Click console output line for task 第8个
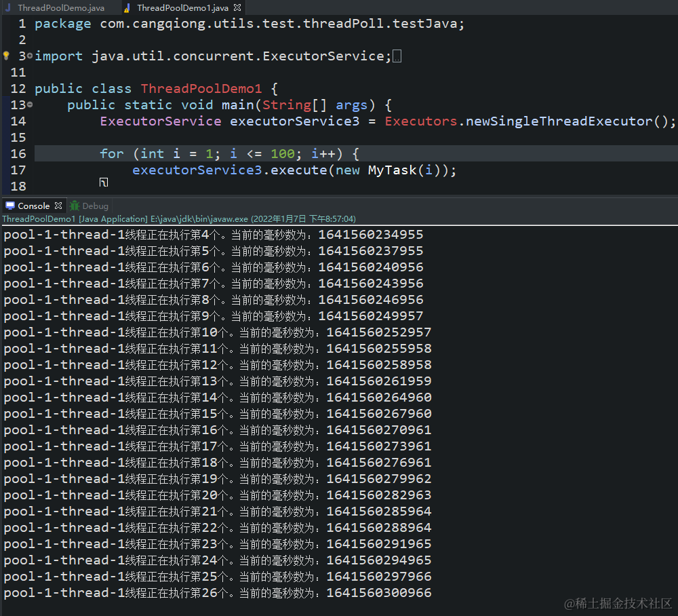678x616 pixels. (214, 301)
